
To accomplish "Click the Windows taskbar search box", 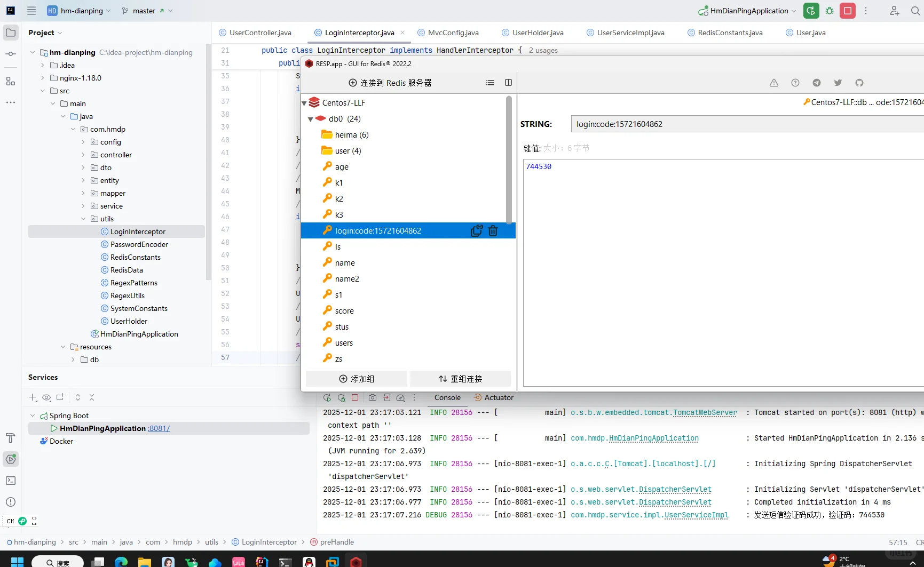I will point(58,562).
